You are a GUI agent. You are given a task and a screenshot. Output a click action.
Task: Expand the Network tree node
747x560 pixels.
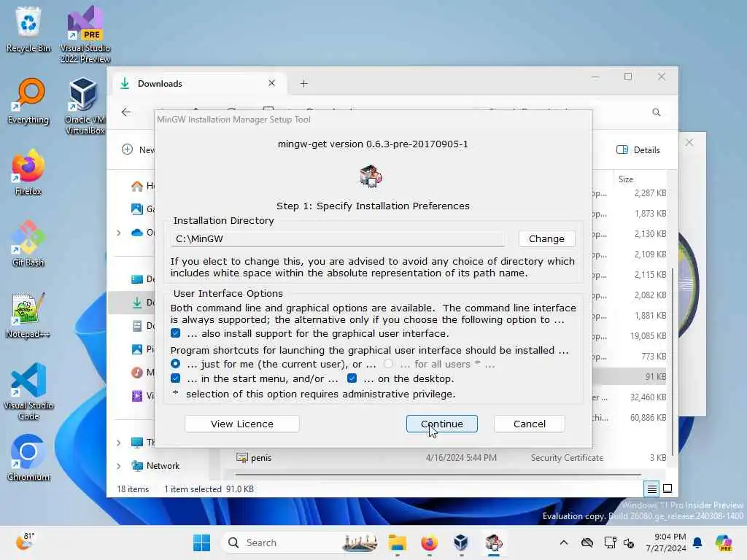119,466
